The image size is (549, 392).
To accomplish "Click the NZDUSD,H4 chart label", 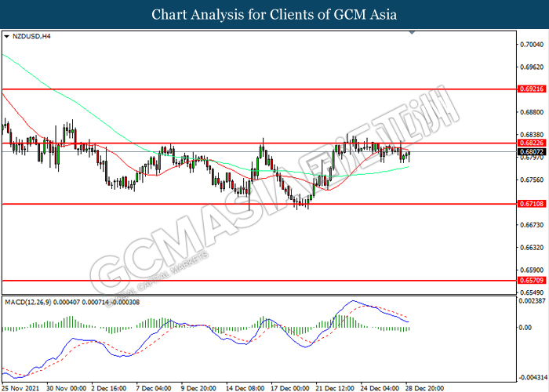I will (x=31, y=36).
